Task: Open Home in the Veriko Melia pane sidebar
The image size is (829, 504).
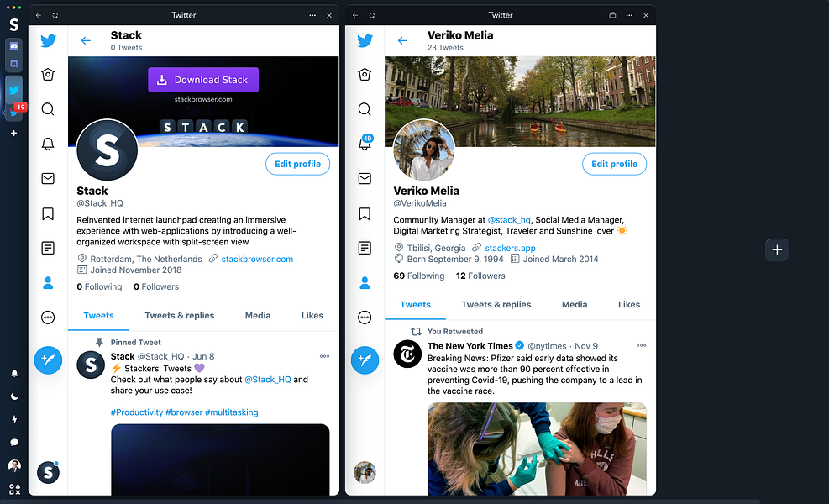Action: (365, 75)
